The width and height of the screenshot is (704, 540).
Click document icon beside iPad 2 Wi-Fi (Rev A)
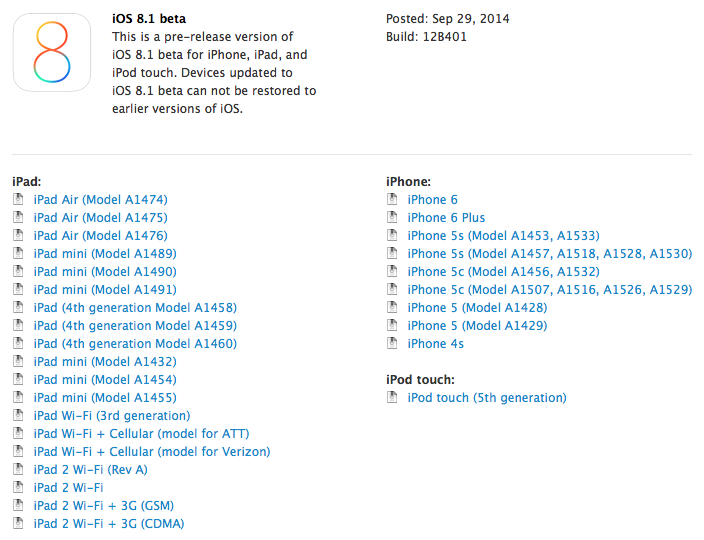[17, 470]
